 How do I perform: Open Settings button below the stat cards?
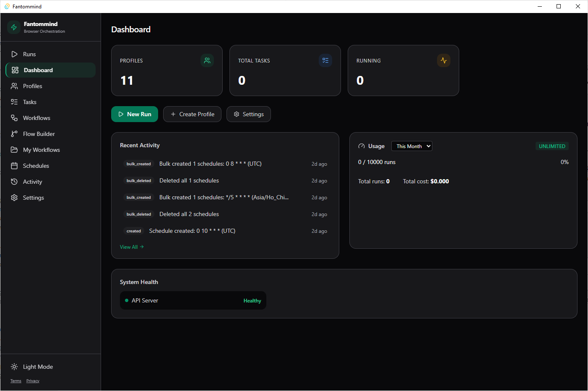pyautogui.click(x=249, y=114)
